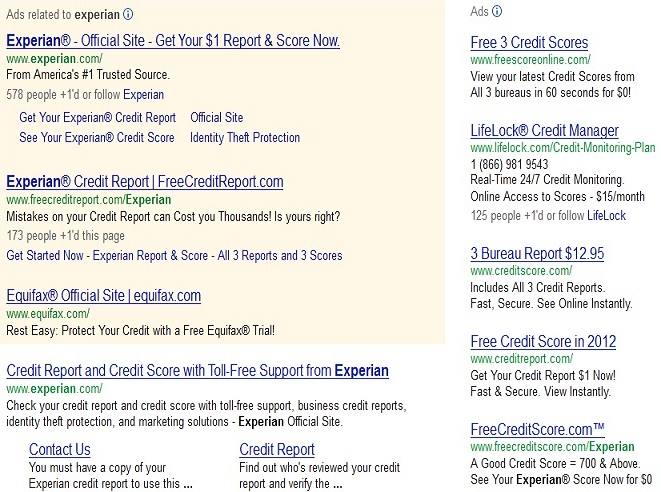Click the LifeLock link in '125 people +1'd'

pyautogui.click(x=607, y=216)
